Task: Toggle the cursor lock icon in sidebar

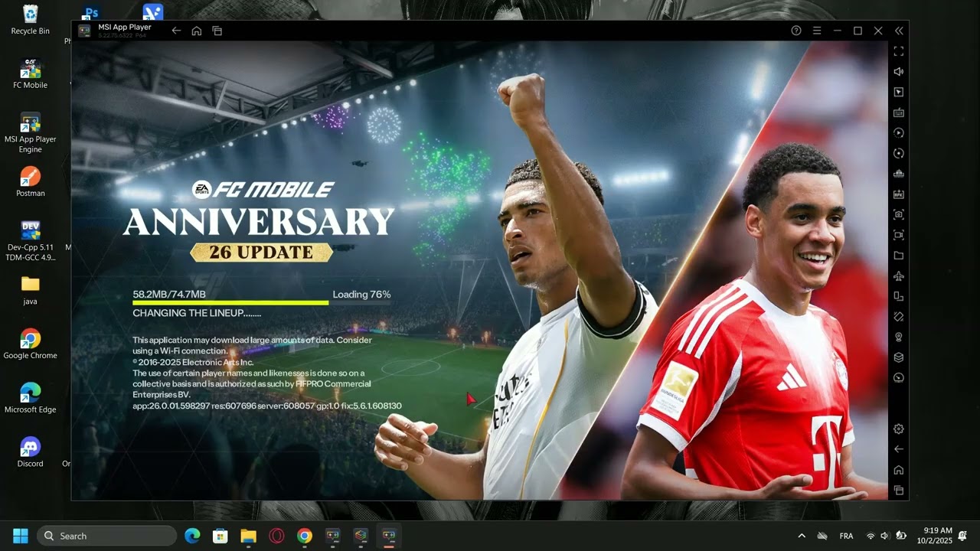Action: [899, 92]
